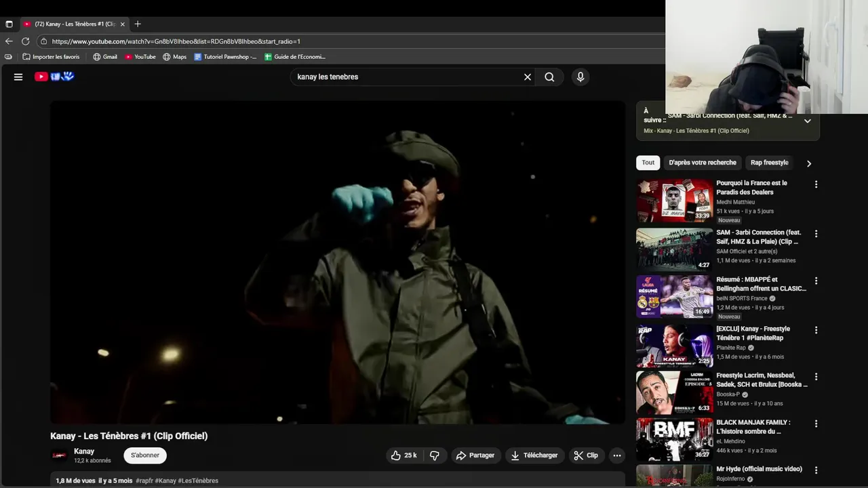868x488 pixels.
Task: Open Booska-P channel name
Action: coord(728,394)
